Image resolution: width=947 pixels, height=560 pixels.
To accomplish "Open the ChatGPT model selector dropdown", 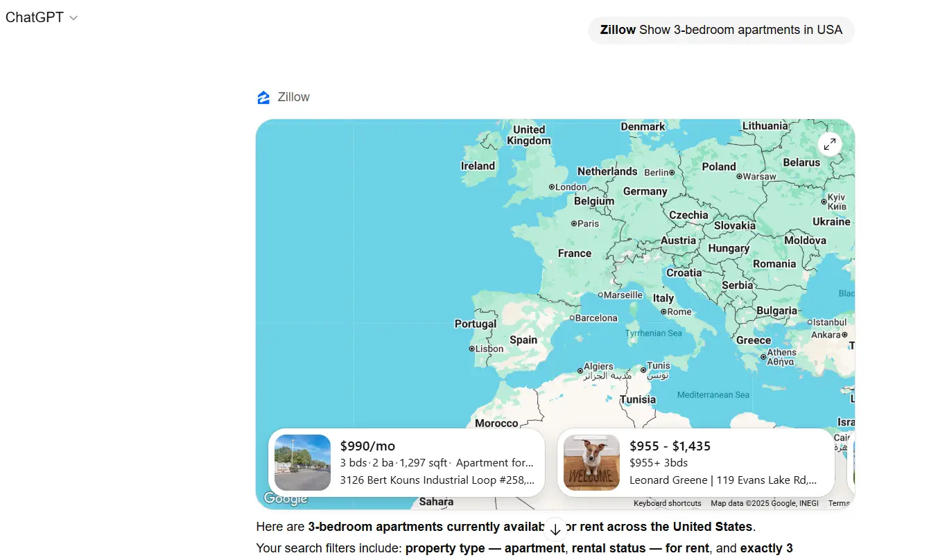I will point(42,18).
